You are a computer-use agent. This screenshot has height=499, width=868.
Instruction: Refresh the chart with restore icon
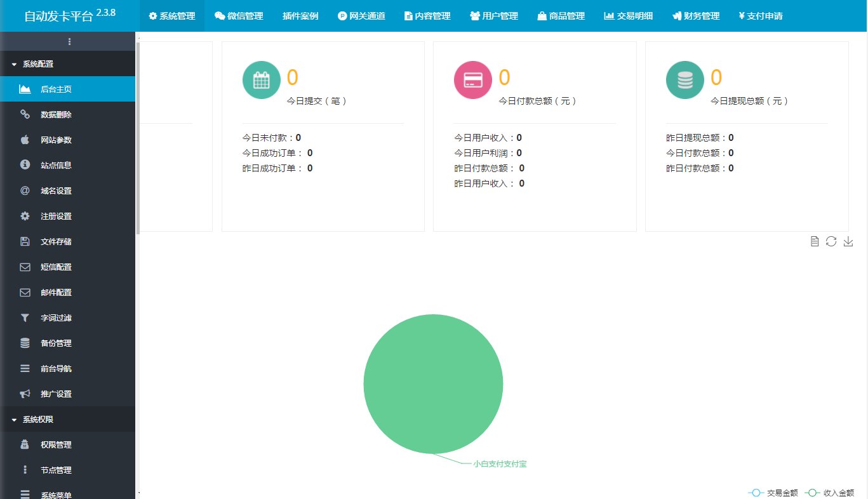coord(831,241)
